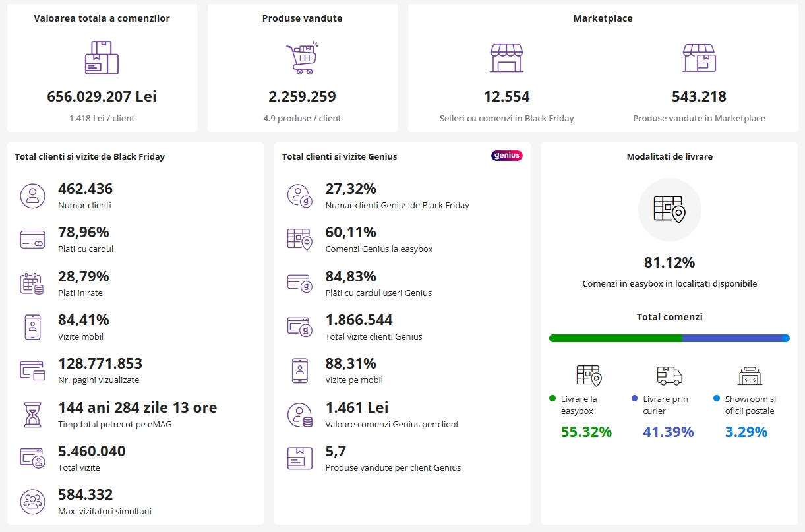Click the green segment of Total comenzi bar
Image resolution: width=805 pixels, height=532 pixels.
(615, 338)
